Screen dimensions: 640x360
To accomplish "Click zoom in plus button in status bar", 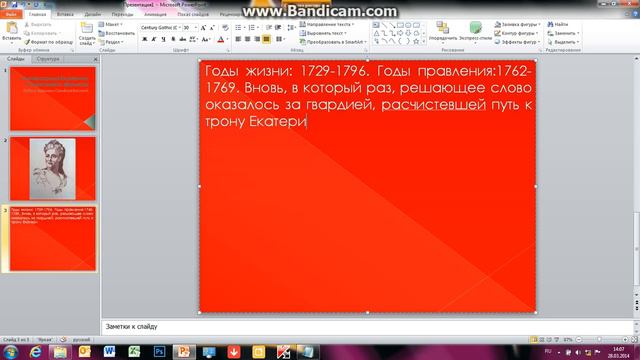I will coord(625,340).
